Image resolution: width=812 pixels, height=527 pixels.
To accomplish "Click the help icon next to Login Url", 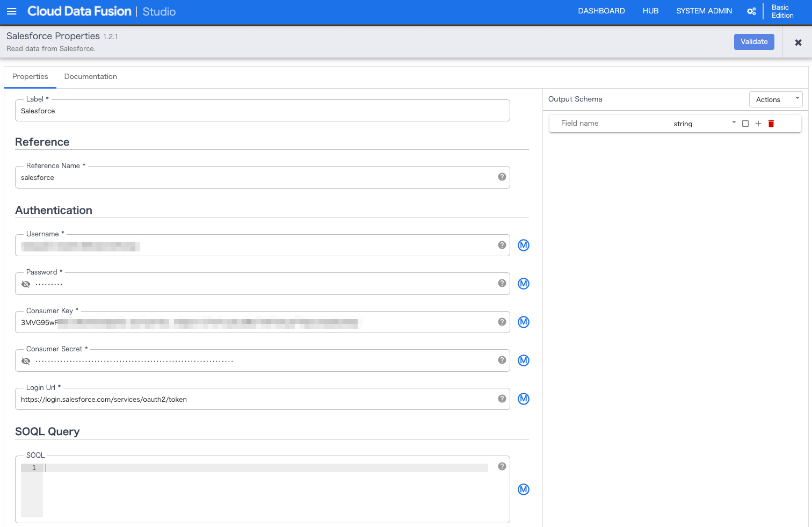I will pyautogui.click(x=502, y=399).
